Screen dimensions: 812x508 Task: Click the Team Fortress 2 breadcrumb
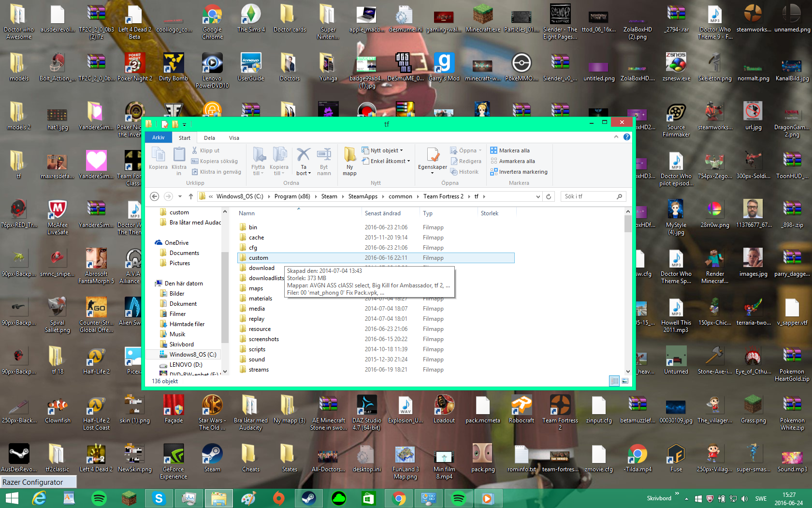point(443,196)
